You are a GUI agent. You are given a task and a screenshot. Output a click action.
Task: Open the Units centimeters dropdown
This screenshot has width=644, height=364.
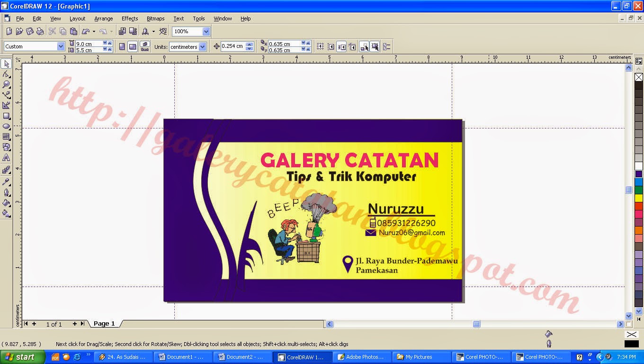(203, 46)
